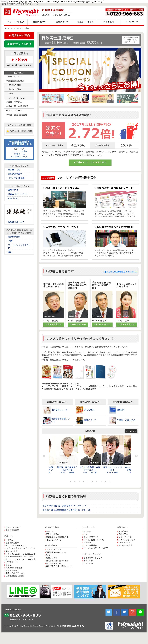Click footer link Instagram公式

[125, 545]
